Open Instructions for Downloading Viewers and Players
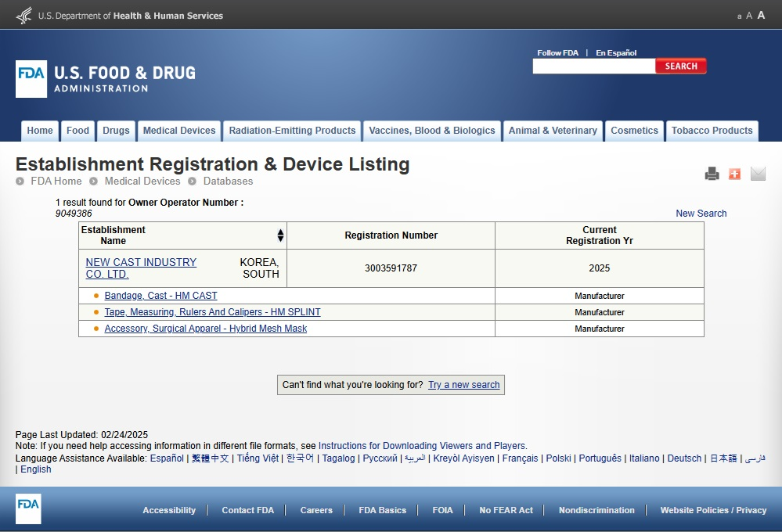Viewport: 782px width, 532px height. tap(422, 446)
